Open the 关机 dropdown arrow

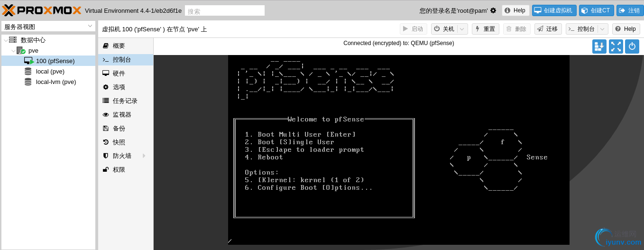462,29
